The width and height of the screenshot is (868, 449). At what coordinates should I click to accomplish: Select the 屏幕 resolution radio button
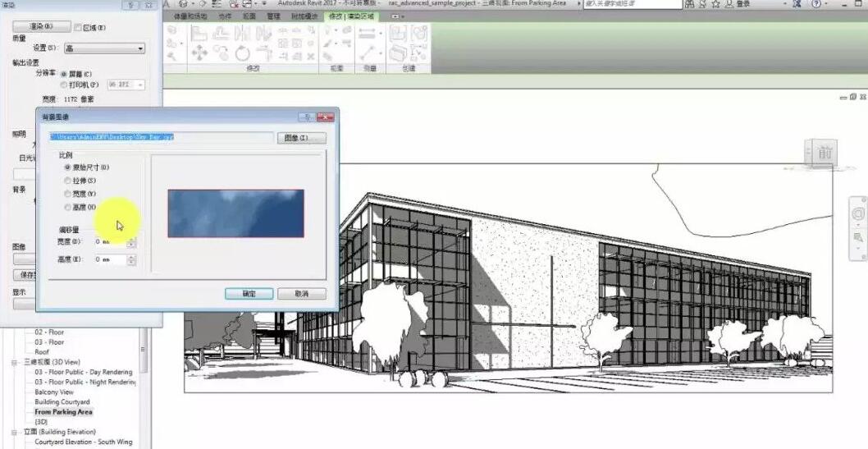coord(64,74)
